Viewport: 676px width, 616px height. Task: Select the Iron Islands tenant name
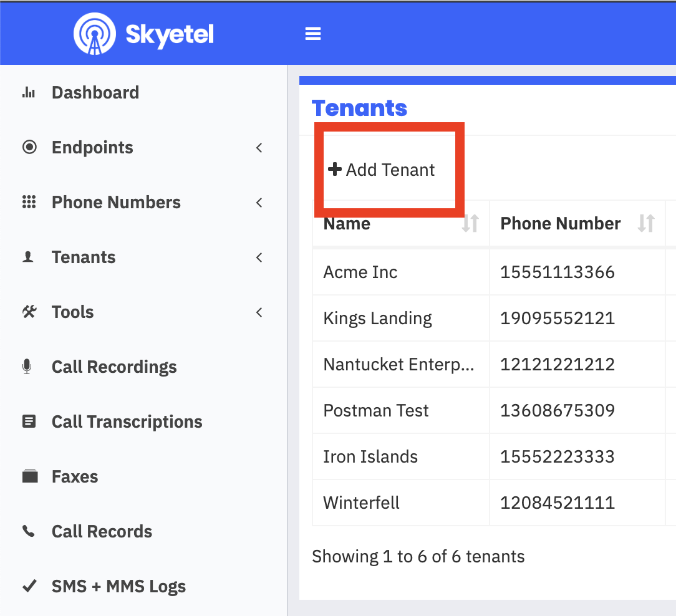click(x=370, y=456)
